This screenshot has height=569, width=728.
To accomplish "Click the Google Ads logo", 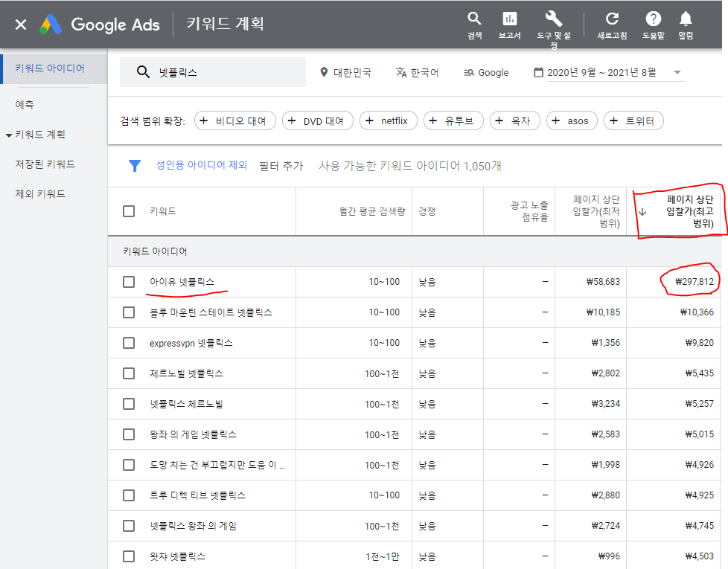I will pos(51,25).
